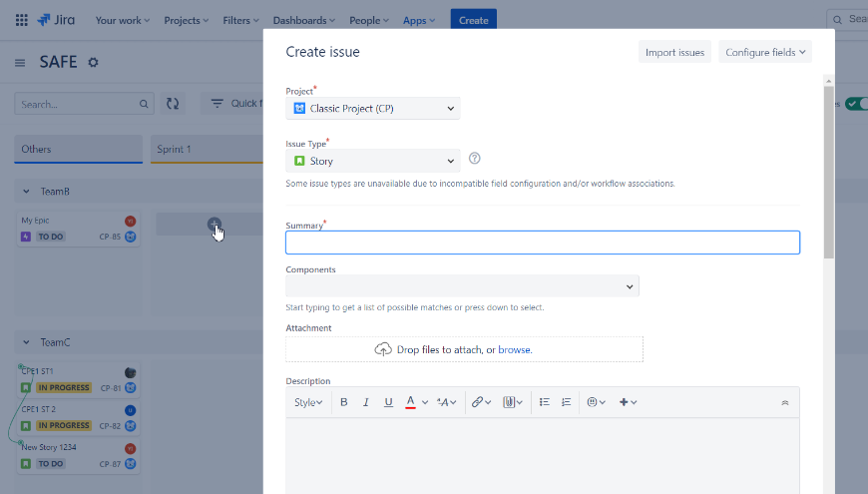868x494 pixels.
Task: Click the New Story 1234 assignee avatar
Action: [130, 448]
